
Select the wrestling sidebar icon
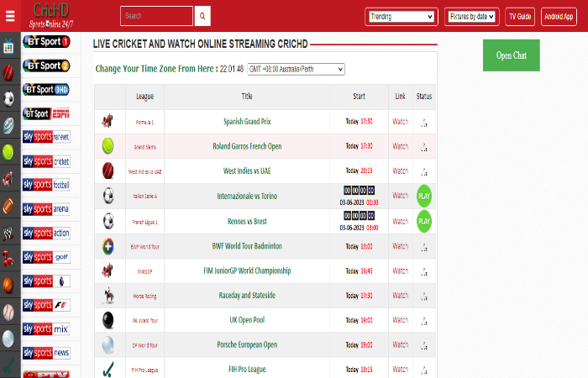coord(8,233)
